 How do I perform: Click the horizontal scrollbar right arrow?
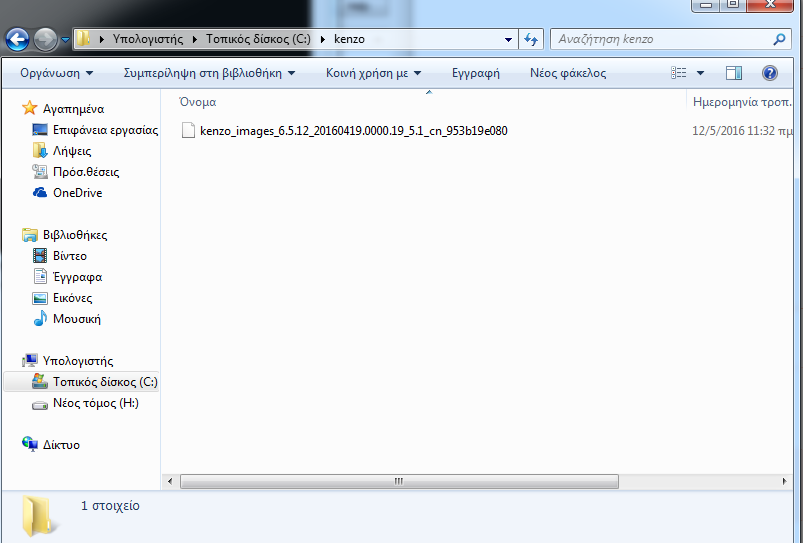point(784,482)
